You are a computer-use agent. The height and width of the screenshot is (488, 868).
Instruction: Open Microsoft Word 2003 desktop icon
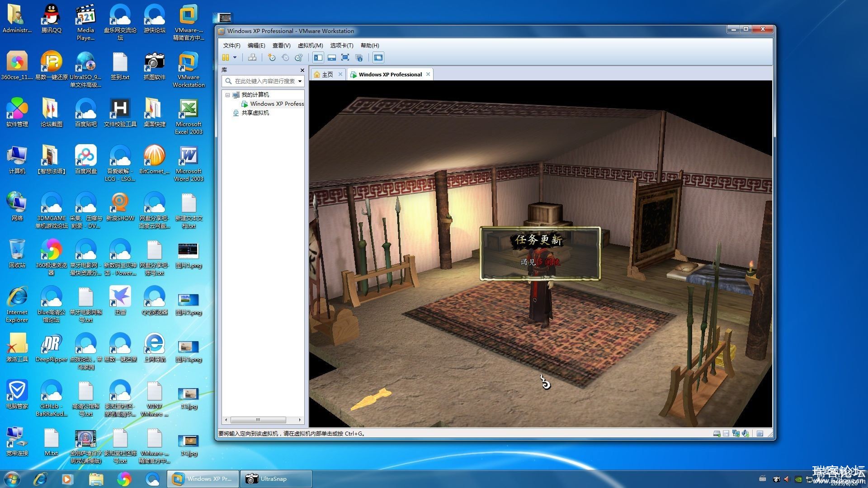click(189, 164)
